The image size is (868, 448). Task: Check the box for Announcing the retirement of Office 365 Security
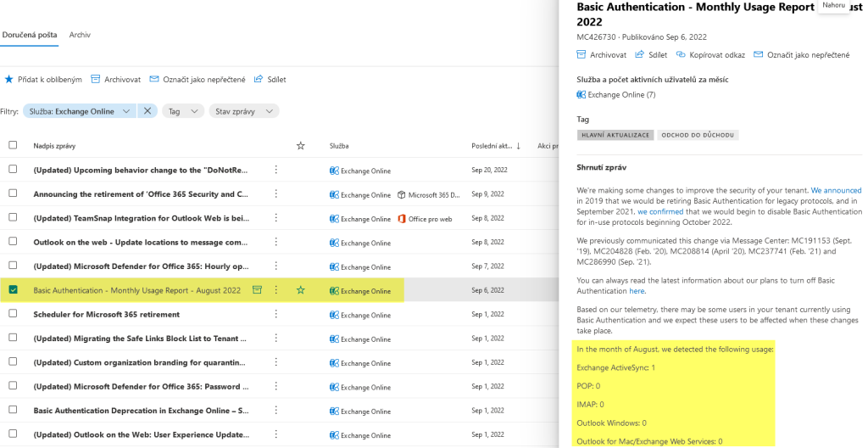tap(13, 193)
